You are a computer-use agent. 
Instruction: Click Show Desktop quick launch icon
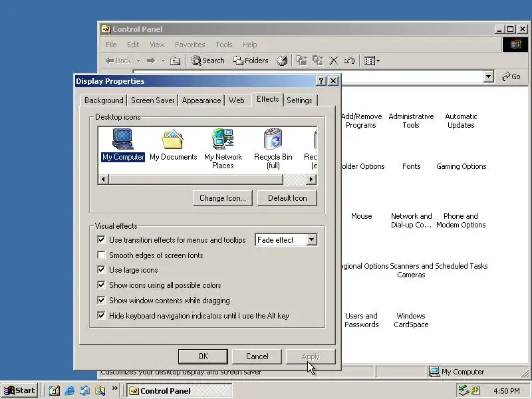(x=55, y=390)
